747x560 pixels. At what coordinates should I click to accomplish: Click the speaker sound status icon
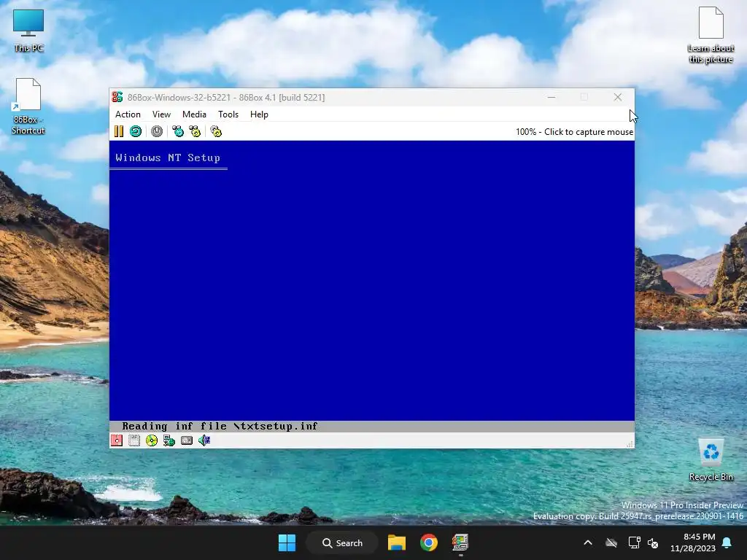point(204,440)
